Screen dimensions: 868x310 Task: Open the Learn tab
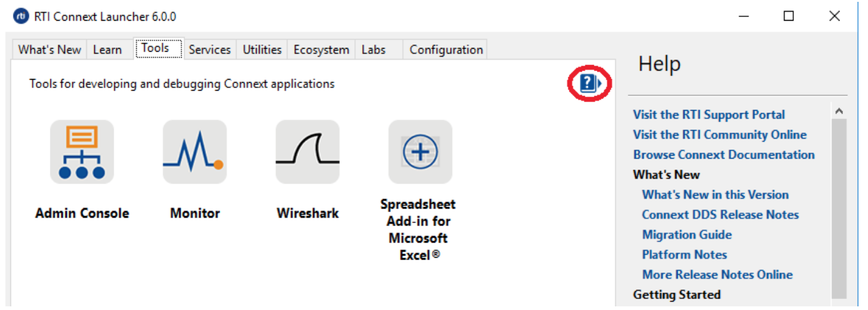coord(108,50)
